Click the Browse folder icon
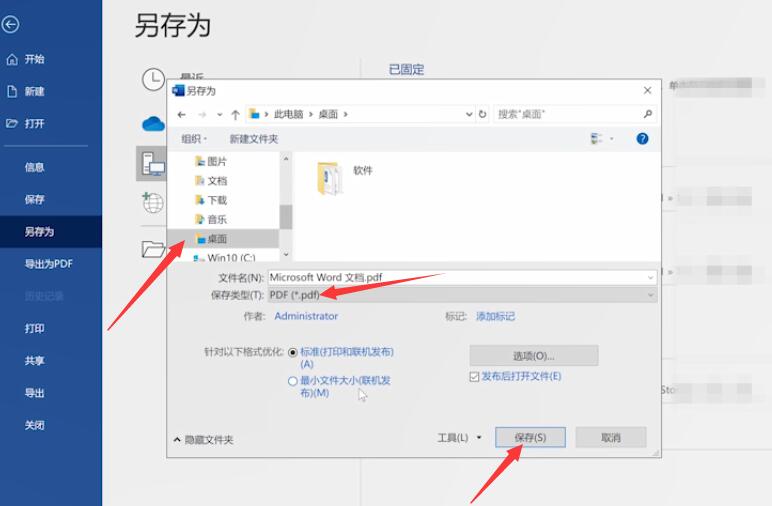 (x=153, y=249)
